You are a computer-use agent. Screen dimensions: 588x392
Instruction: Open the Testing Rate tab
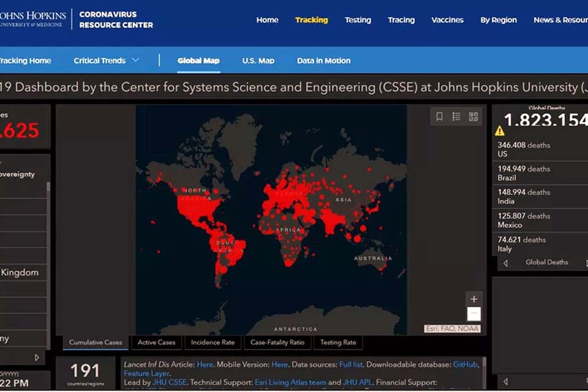click(338, 342)
